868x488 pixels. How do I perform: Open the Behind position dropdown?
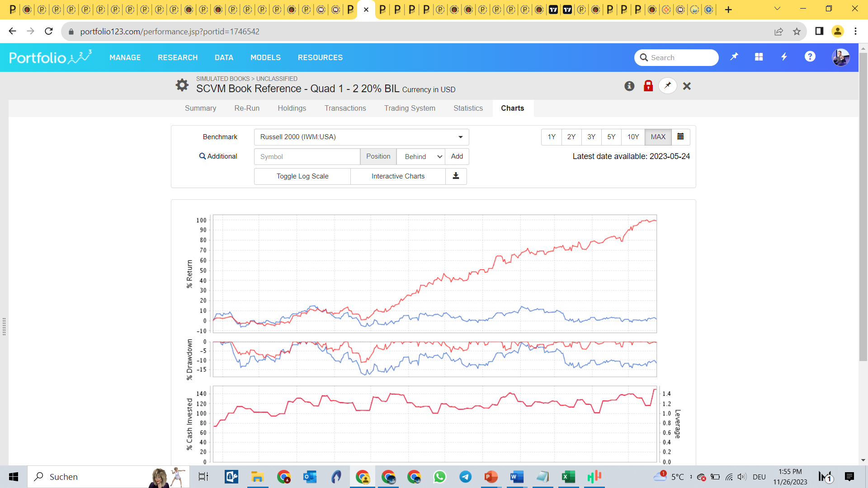coord(421,156)
